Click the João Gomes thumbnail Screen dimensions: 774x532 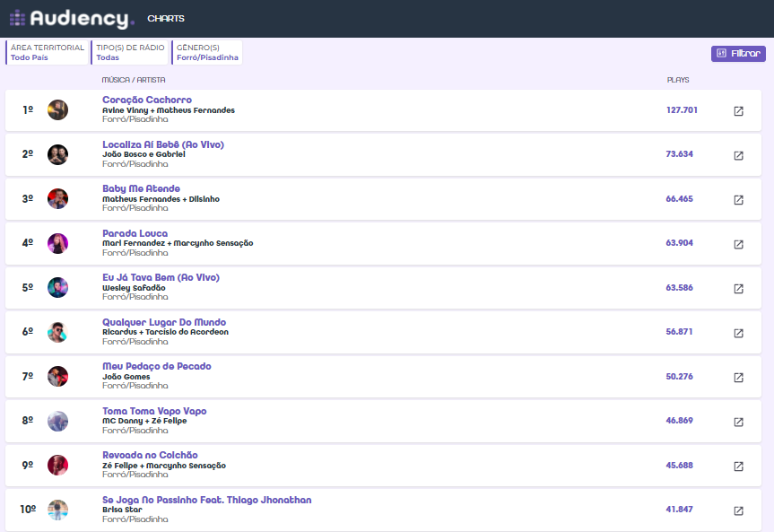pos(57,377)
